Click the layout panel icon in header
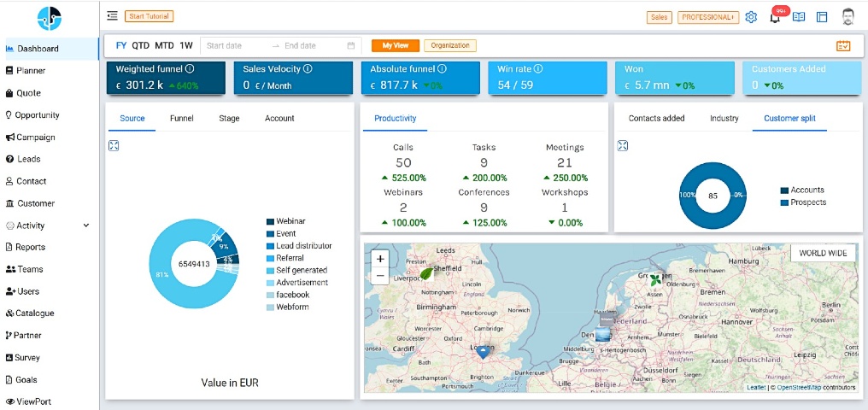This screenshot has height=410, width=868. point(822,17)
